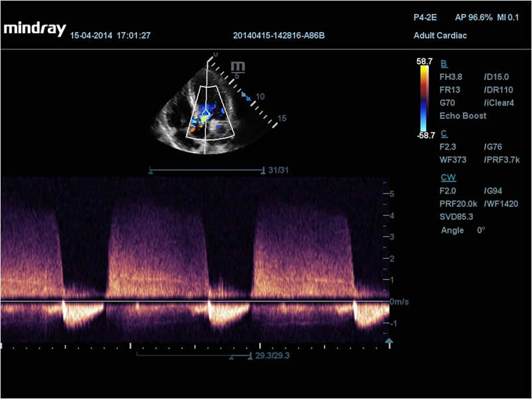Click the 31/31 cine review slider
Screen dimensions: 532x399
click(207, 171)
